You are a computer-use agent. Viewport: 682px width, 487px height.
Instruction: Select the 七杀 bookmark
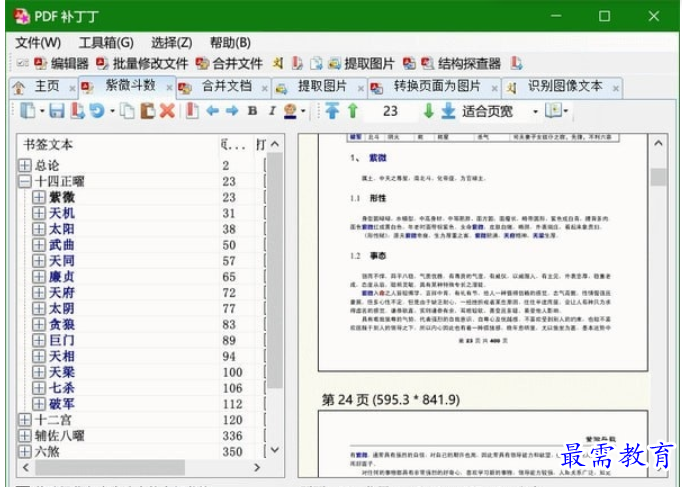tap(61, 388)
